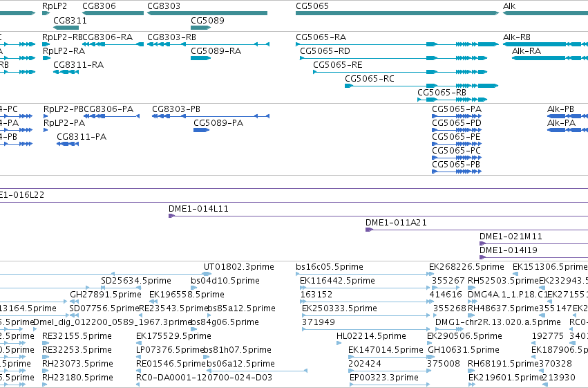This screenshot has width=588, height=388.
Task: Click the CG8311 gene label
Action: 70,21
